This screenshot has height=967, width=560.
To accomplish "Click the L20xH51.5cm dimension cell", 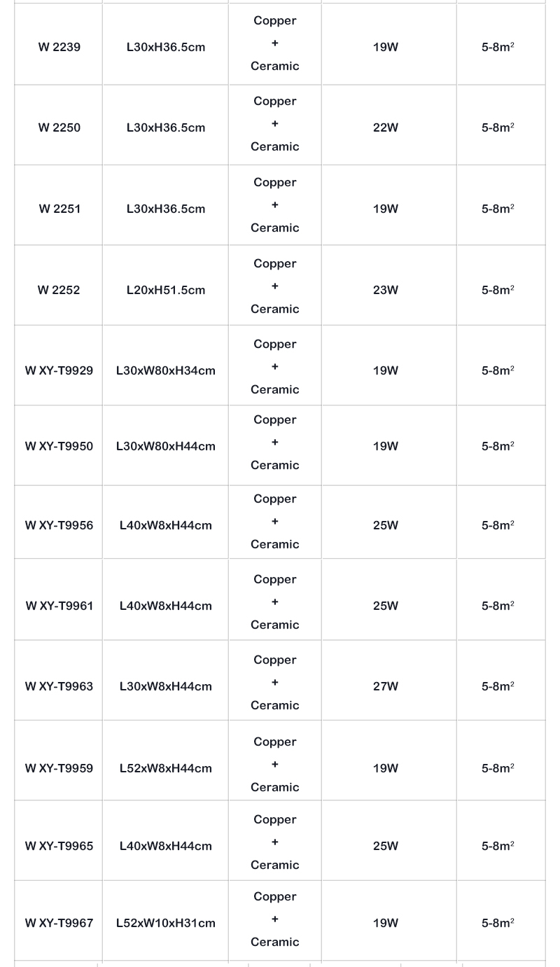I will pos(166,291).
